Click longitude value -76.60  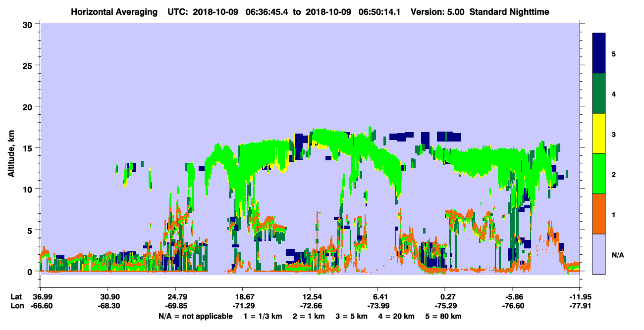513,306
